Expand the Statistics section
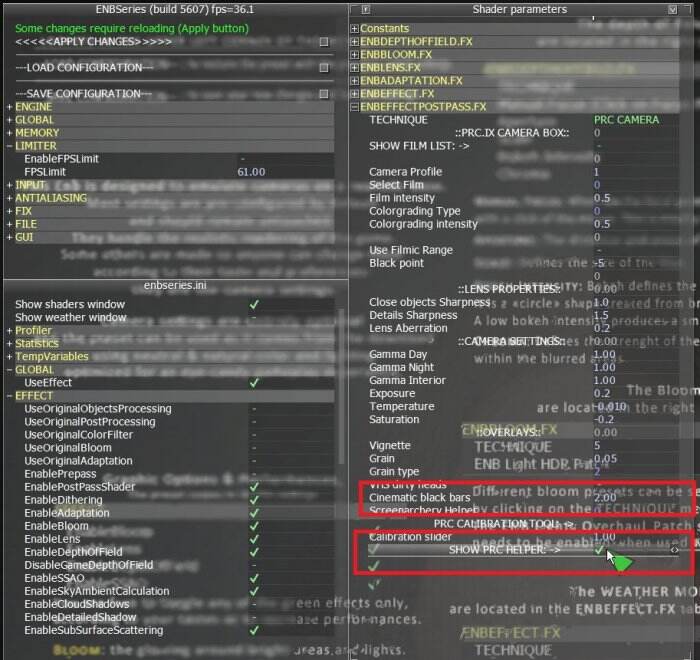Image resolution: width=700 pixels, height=660 pixels. [x=9, y=343]
